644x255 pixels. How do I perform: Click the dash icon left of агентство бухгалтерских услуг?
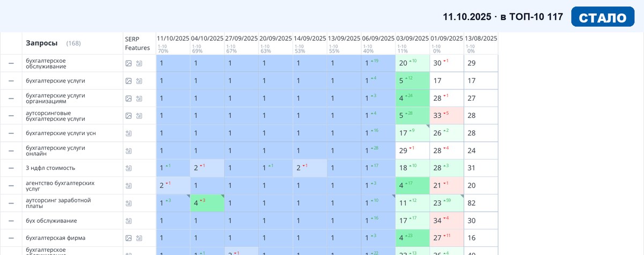[x=11, y=186]
